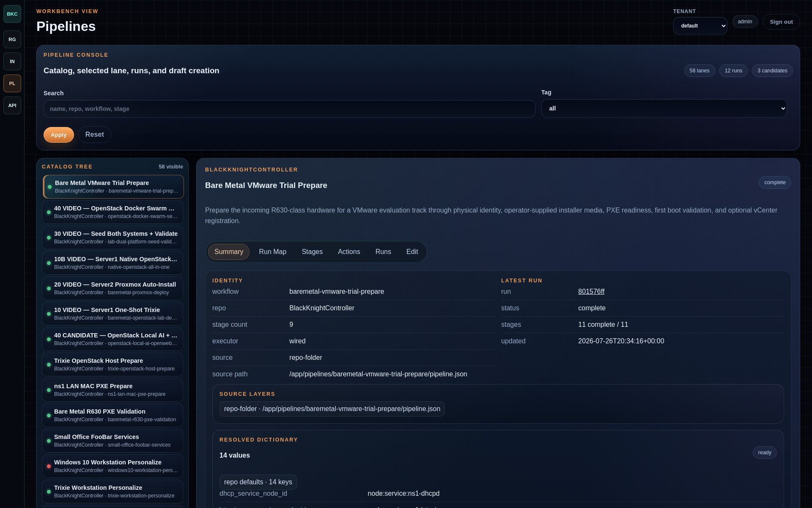Open the Actions tab
The width and height of the screenshot is (812, 508).
click(x=349, y=252)
